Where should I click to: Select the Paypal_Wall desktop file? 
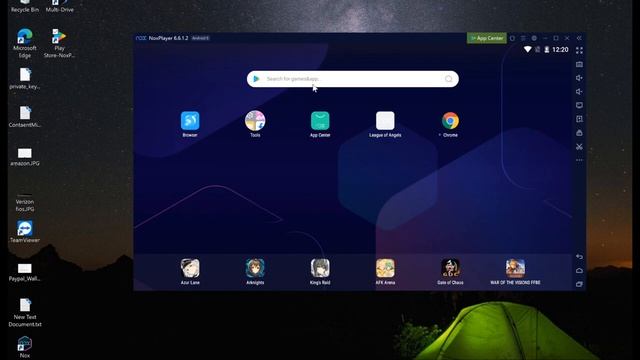point(25,272)
